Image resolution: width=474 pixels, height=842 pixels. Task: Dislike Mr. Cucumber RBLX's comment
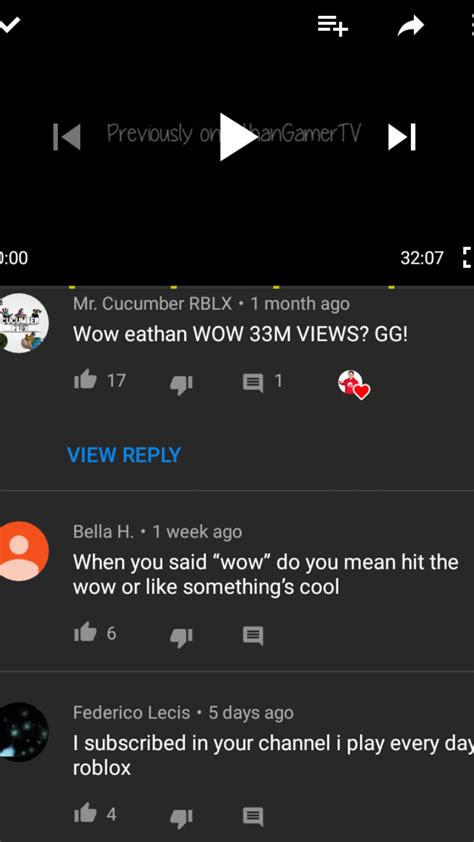(181, 383)
